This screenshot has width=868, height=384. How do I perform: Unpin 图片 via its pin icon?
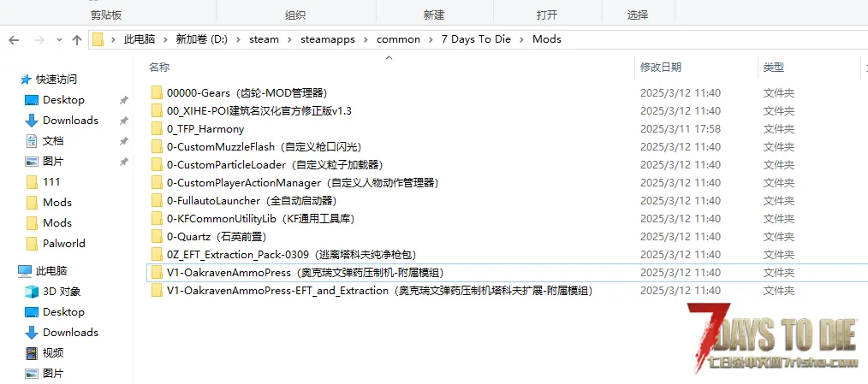(123, 162)
